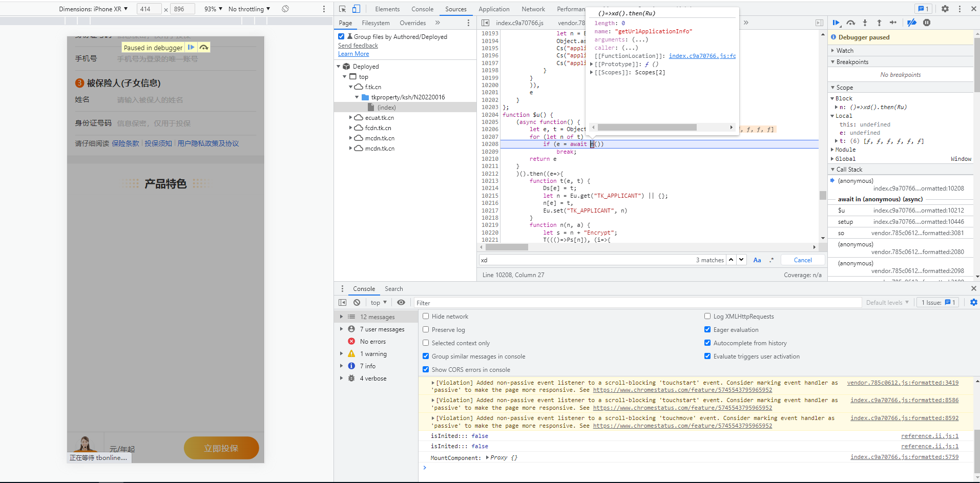Switch to the Search drawer tab

click(394, 288)
